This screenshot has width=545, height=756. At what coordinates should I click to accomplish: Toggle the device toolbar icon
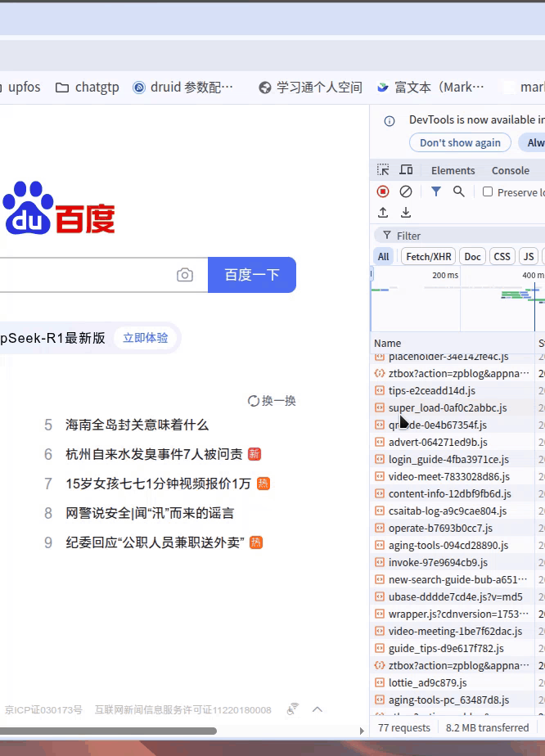click(406, 170)
